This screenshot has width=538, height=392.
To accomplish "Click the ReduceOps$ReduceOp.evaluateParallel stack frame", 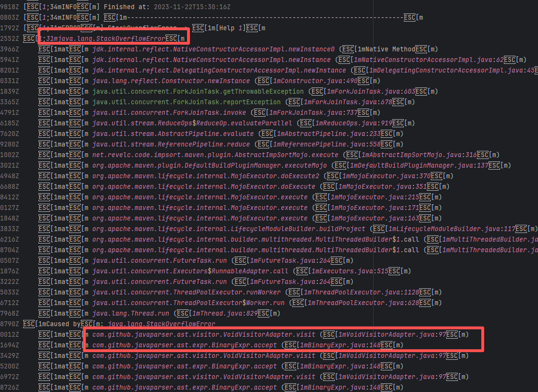I will point(192,123).
